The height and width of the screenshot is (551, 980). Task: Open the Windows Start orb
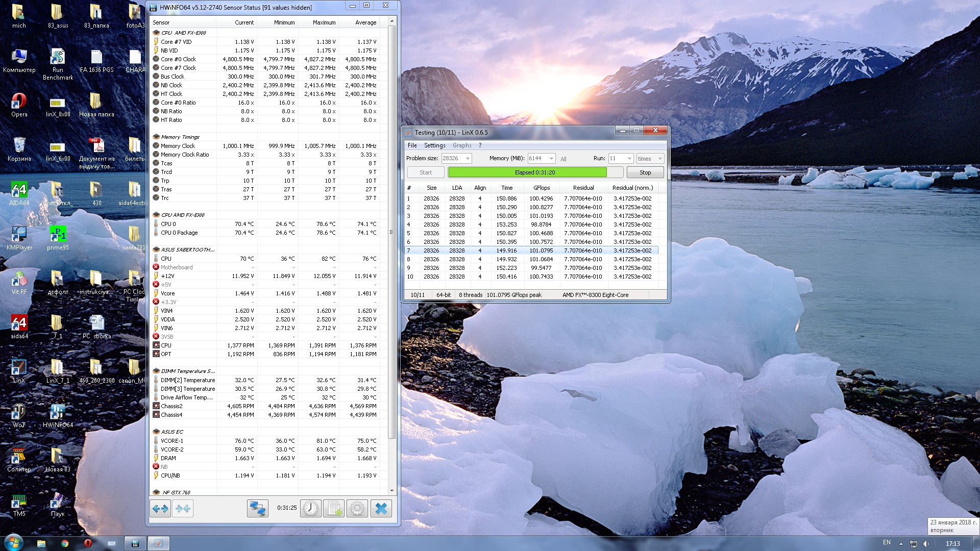click(x=13, y=543)
